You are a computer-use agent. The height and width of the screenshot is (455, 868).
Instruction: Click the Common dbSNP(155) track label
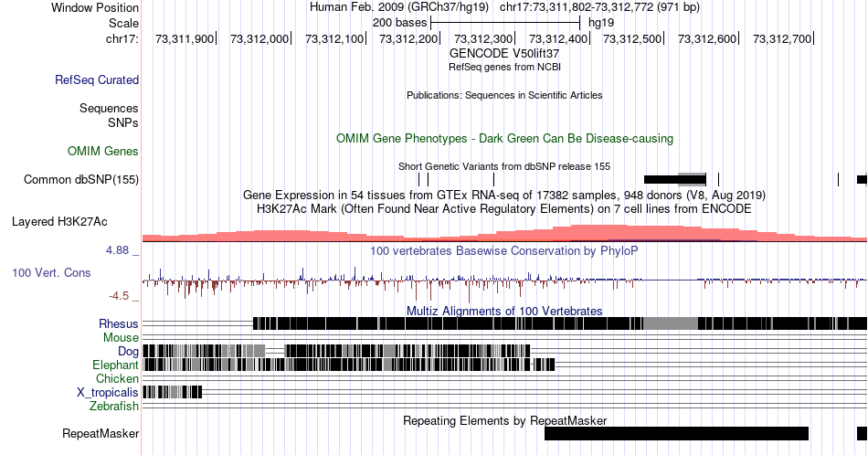81,179
